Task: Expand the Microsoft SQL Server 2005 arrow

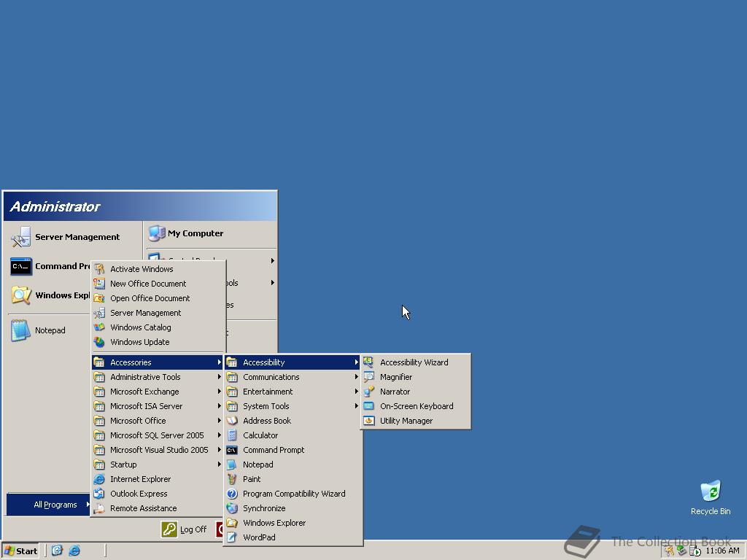Action: 219,435
